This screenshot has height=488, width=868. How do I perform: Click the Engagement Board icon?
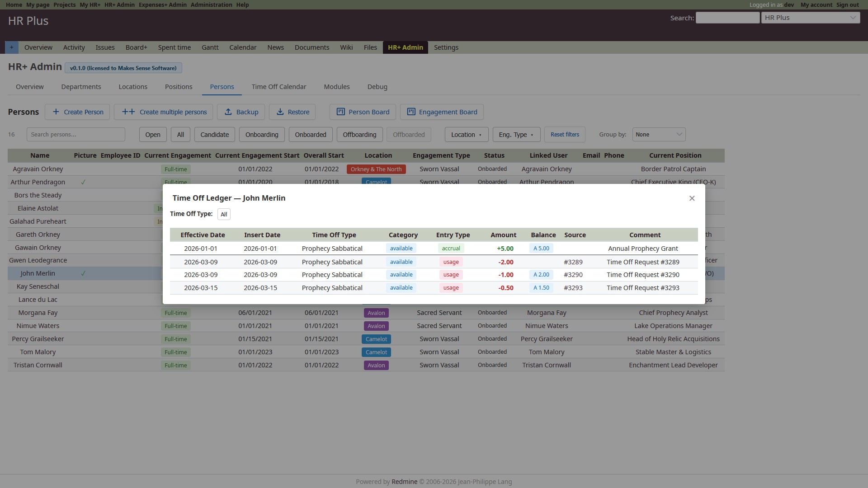[411, 112]
